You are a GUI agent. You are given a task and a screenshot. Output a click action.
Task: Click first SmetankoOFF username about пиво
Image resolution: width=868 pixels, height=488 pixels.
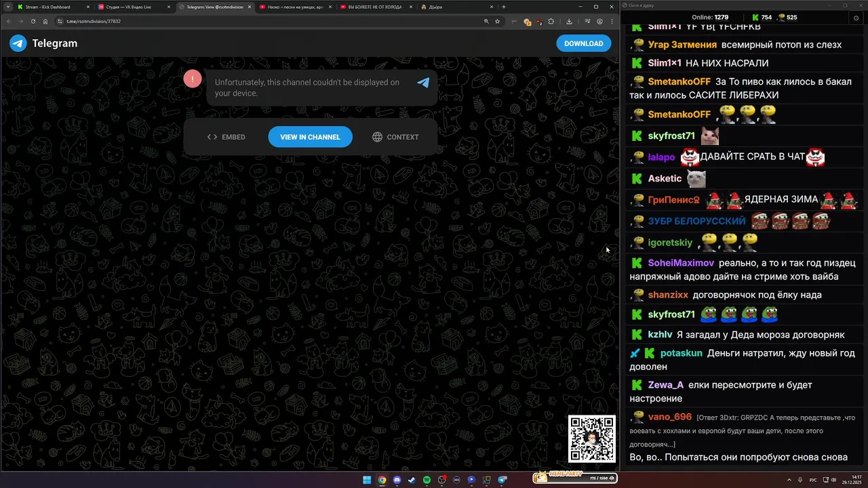pyautogui.click(x=679, y=81)
